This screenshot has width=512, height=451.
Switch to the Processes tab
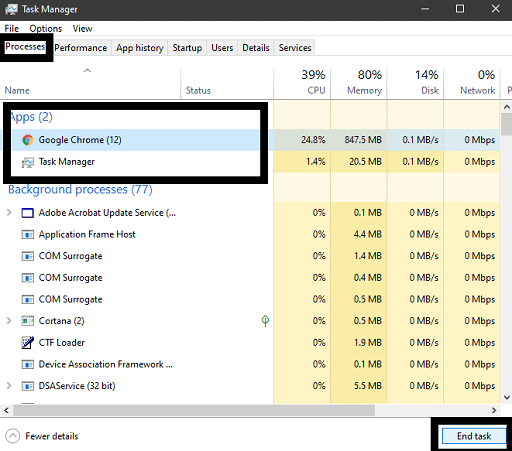click(x=25, y=47)
